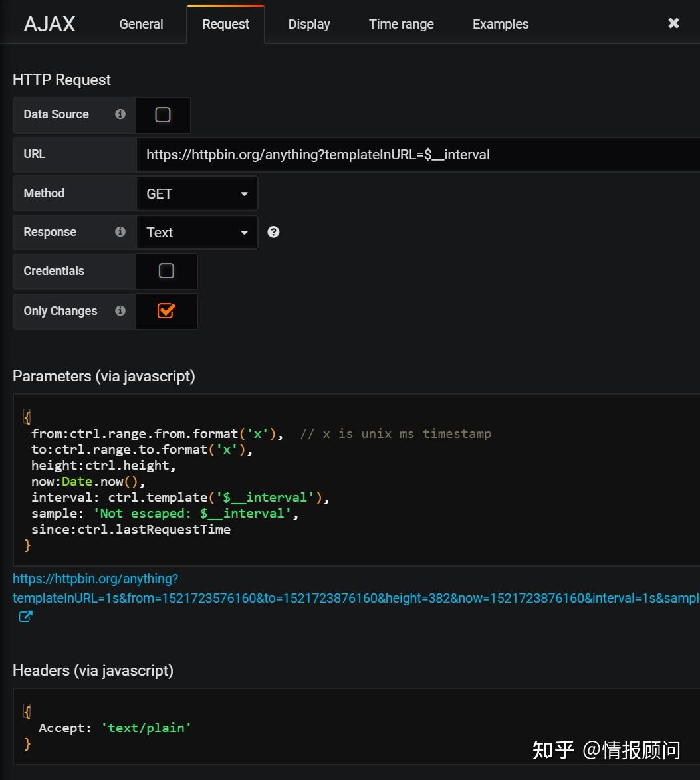The height and width of the screenshot is (780, 700).
Task: Switch to the Display tab
Action: 308,23
